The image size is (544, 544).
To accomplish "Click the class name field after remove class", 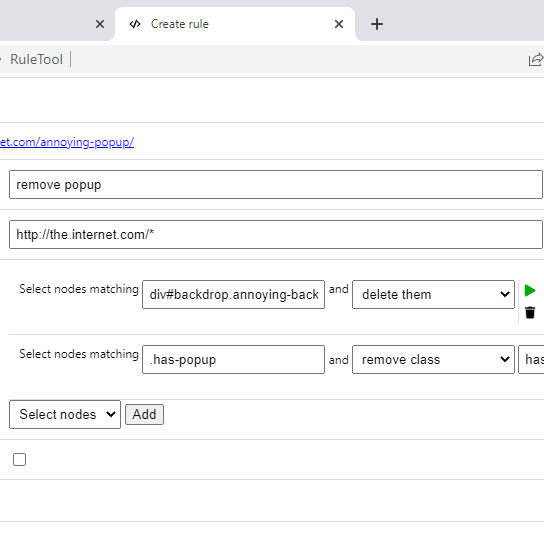I will tap(532, 359).
